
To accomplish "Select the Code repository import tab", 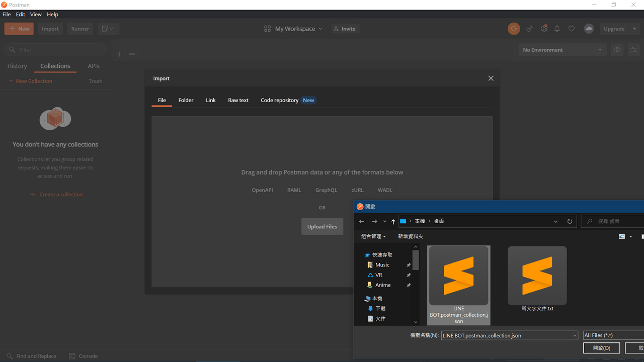I will (x=287, y=100).
